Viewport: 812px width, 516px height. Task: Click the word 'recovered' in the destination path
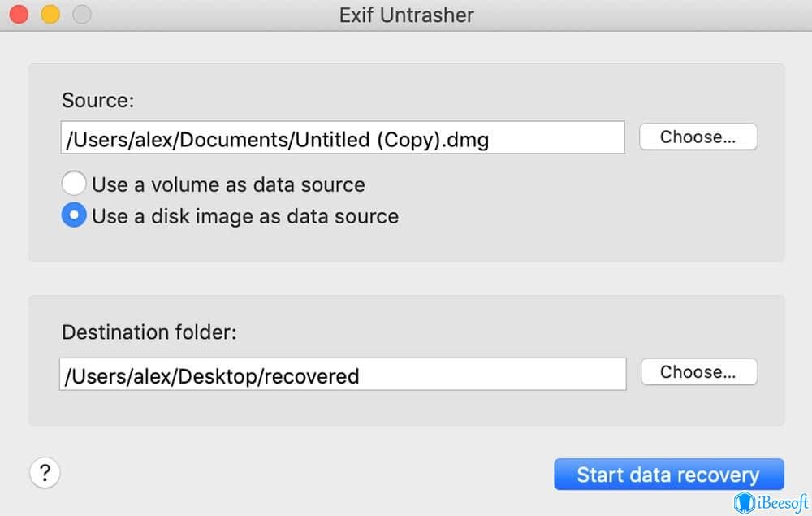point(309,376)
